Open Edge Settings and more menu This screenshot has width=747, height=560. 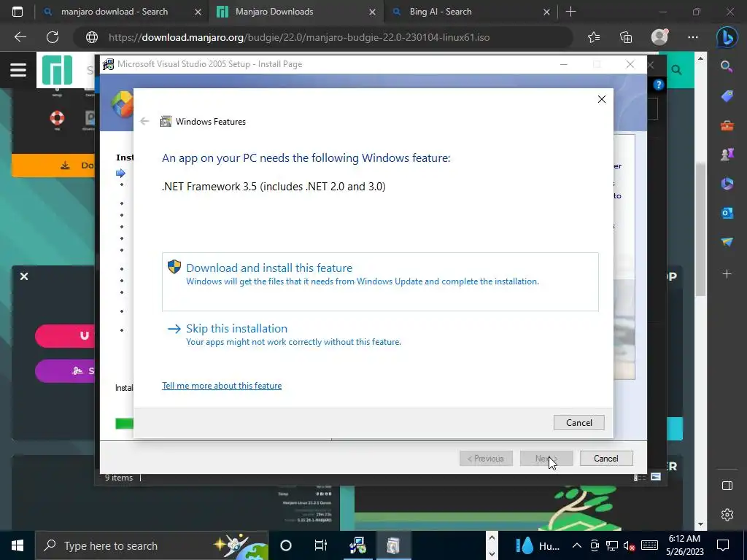click(693, 37)
